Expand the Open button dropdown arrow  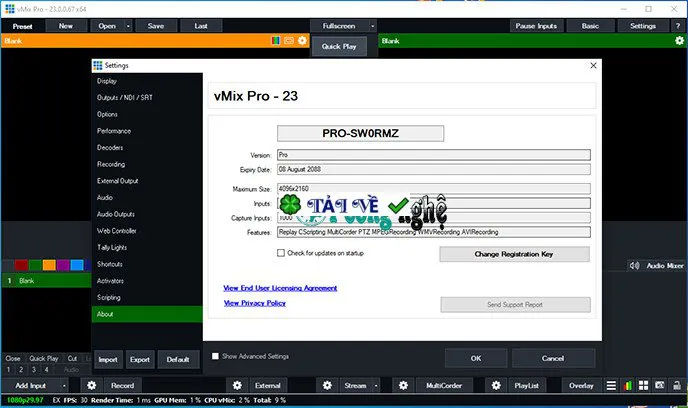[128, 26]
